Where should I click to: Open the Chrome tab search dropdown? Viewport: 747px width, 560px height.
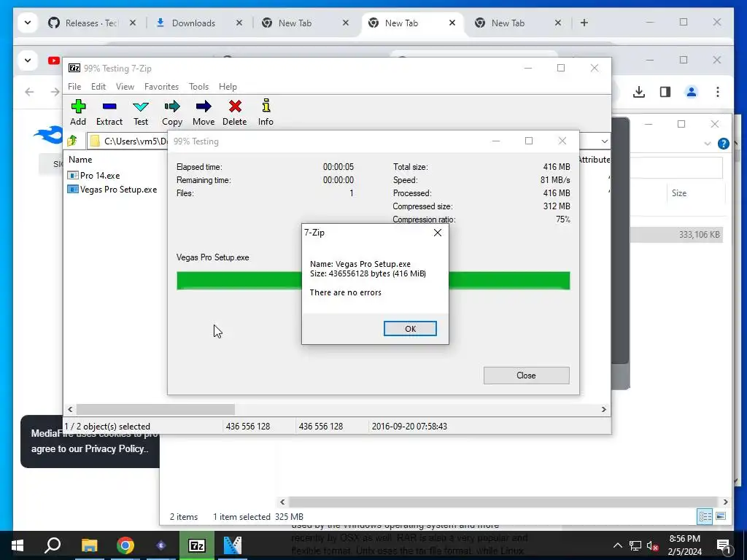[x=28, y=23]
